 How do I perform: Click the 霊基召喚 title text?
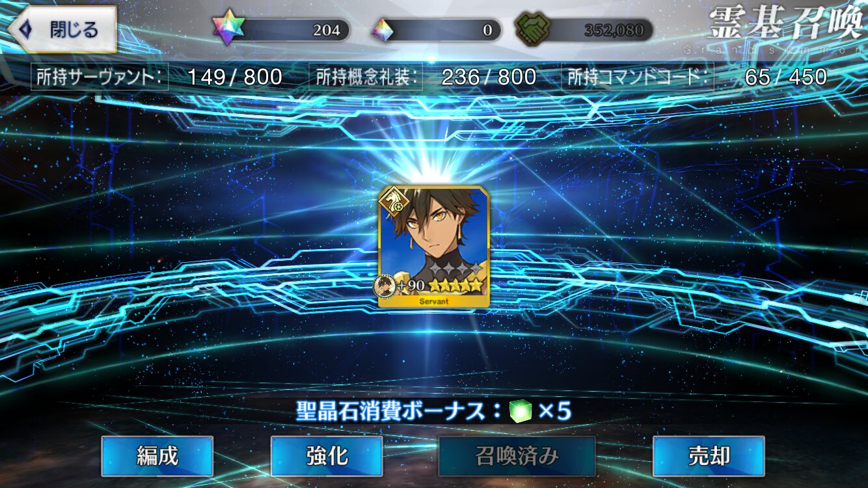click(x=787, y=23)
